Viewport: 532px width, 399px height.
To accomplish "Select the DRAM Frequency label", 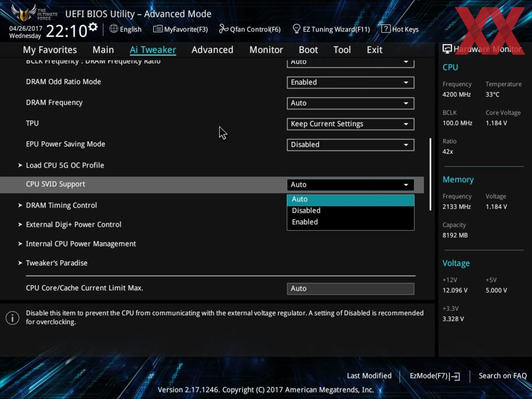I will click(54, 102).
